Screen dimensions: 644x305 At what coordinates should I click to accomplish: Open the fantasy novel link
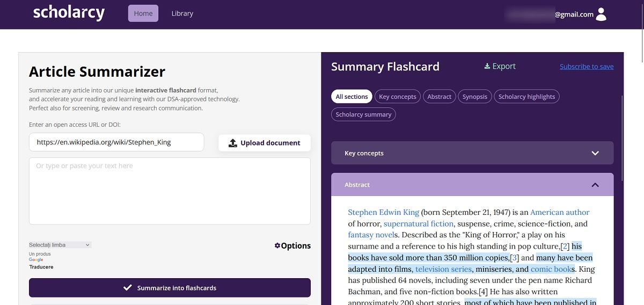[371, 235]
